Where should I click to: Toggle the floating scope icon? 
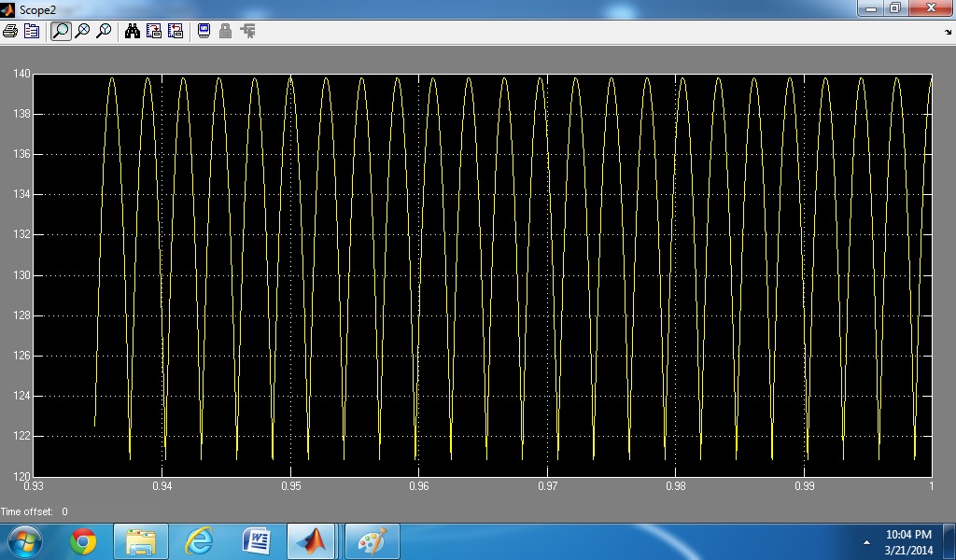(204, 31)
